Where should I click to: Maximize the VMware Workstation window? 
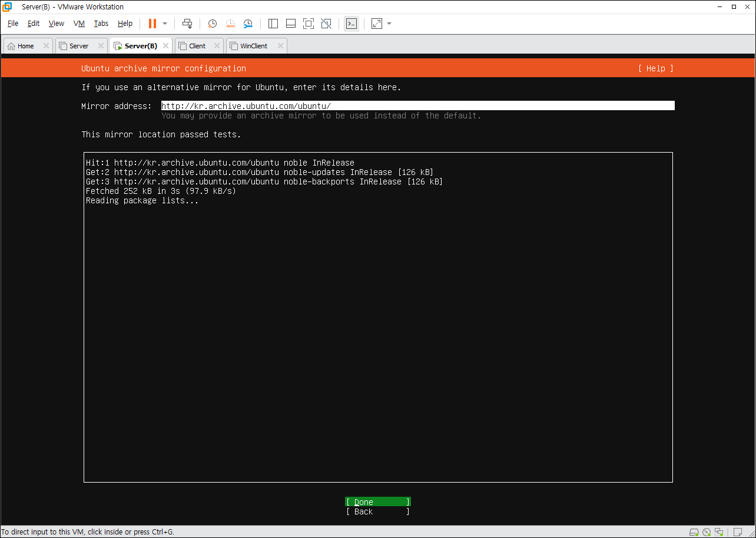coord(734,7)
